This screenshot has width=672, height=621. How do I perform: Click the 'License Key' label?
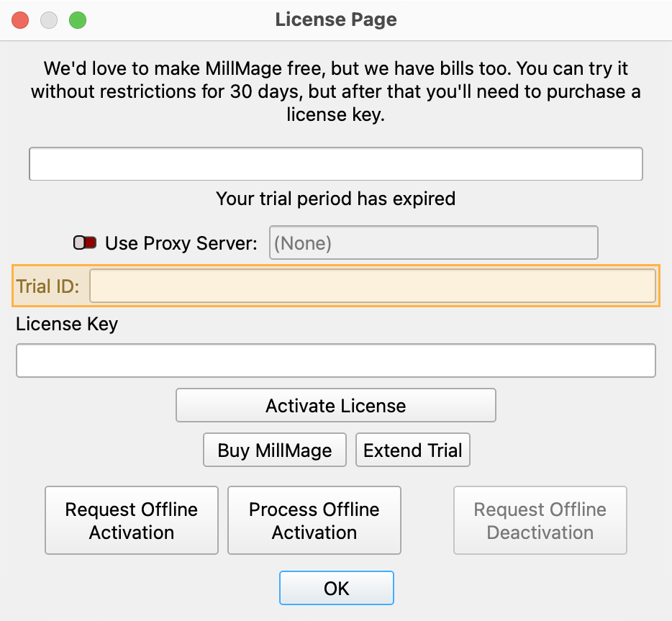67,325
